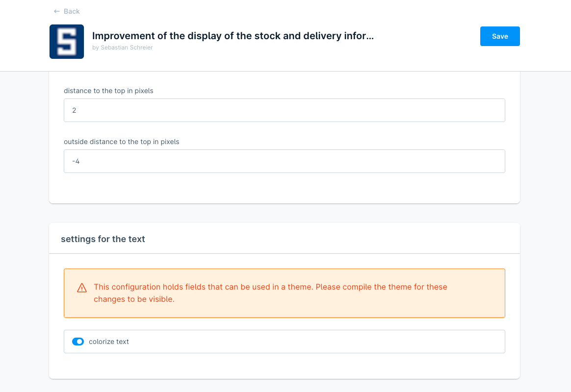Viewport: 571px width, 392px height.
Task: Click the value -4 in the outside distance field
Action: coord(76,161)
